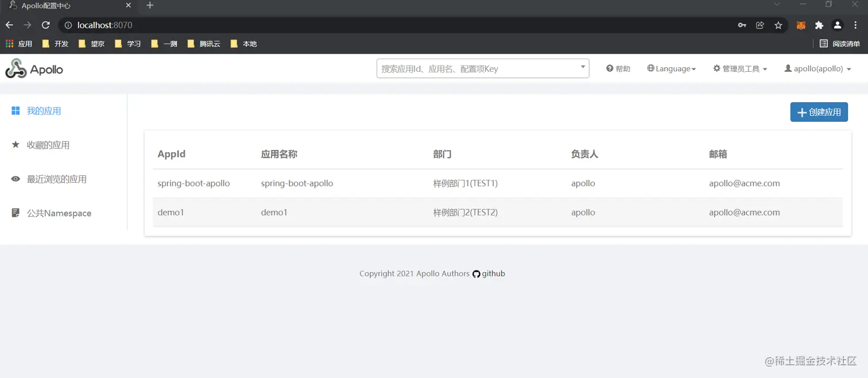Open the Language dropdown
The image size is (868, 378).
672,68
